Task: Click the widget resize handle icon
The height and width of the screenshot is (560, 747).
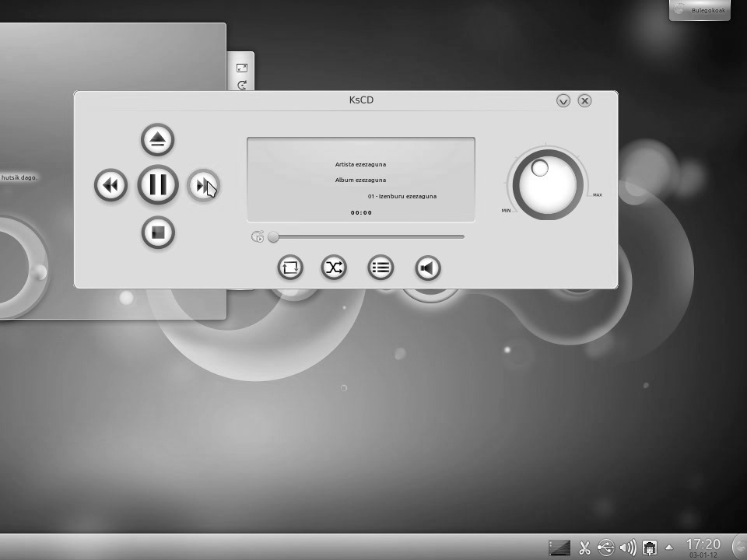Action: coord(242,68)
